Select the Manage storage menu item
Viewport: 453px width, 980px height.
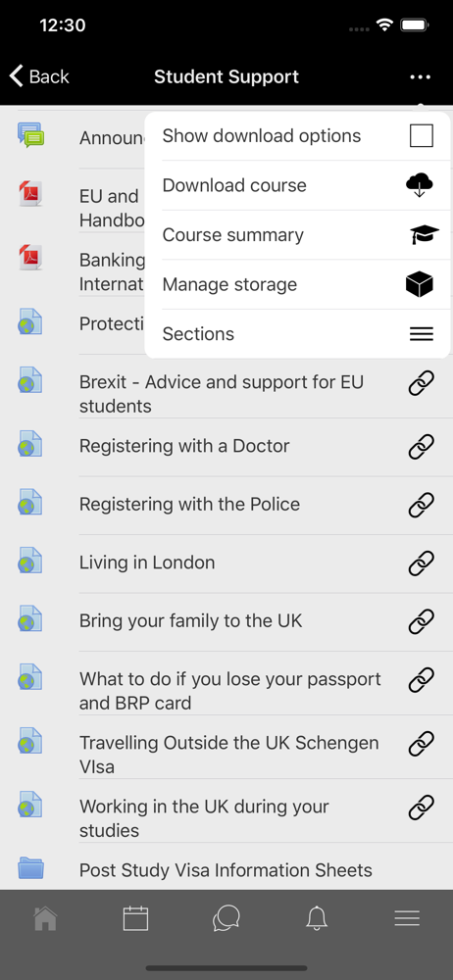point(297,284)
